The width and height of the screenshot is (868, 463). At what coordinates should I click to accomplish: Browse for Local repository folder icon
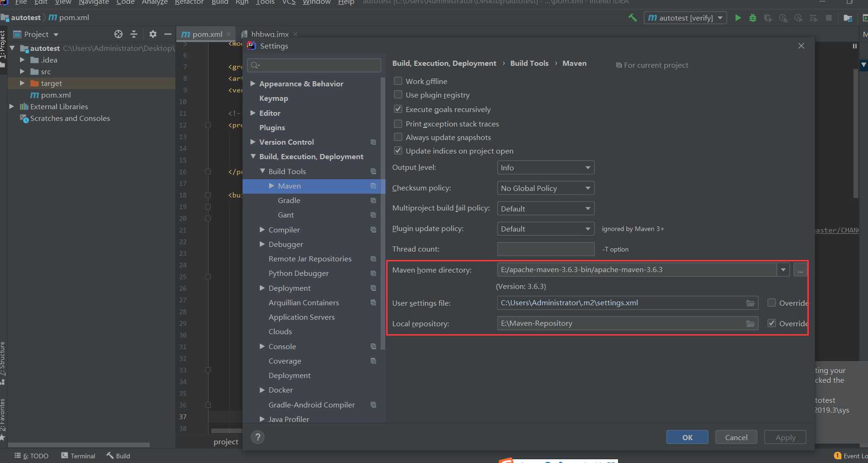(750, 323)
